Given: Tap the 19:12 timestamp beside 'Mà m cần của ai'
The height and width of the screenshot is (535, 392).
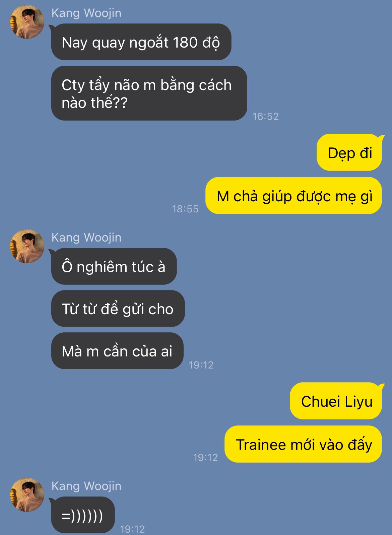Looking at the screenshot, I should pyautogui.click(x=201, y=365).
